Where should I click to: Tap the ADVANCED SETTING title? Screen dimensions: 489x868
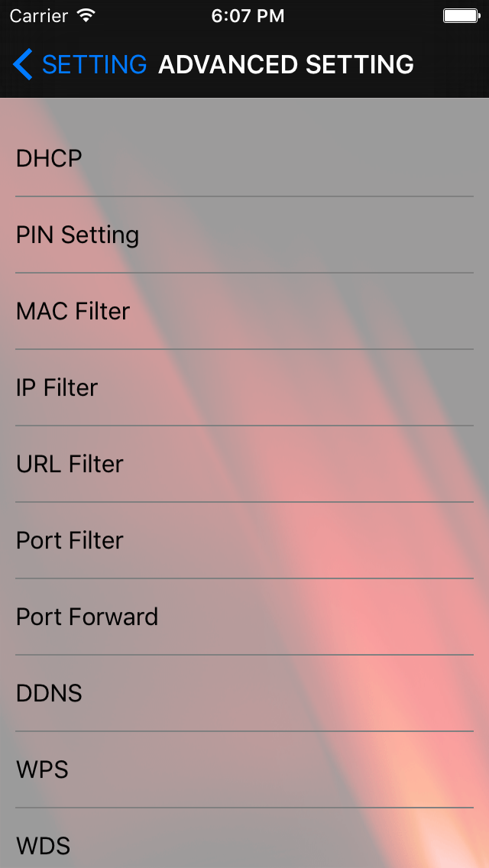tap(286, 65)
